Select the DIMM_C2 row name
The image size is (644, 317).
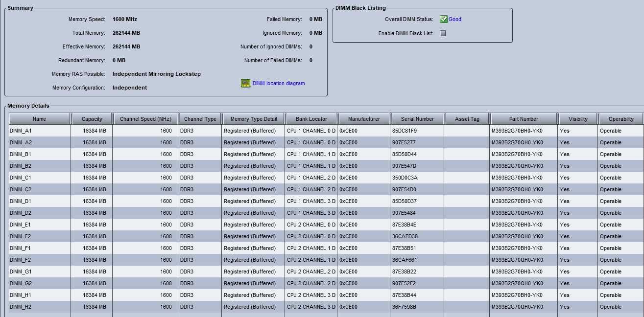21,189
